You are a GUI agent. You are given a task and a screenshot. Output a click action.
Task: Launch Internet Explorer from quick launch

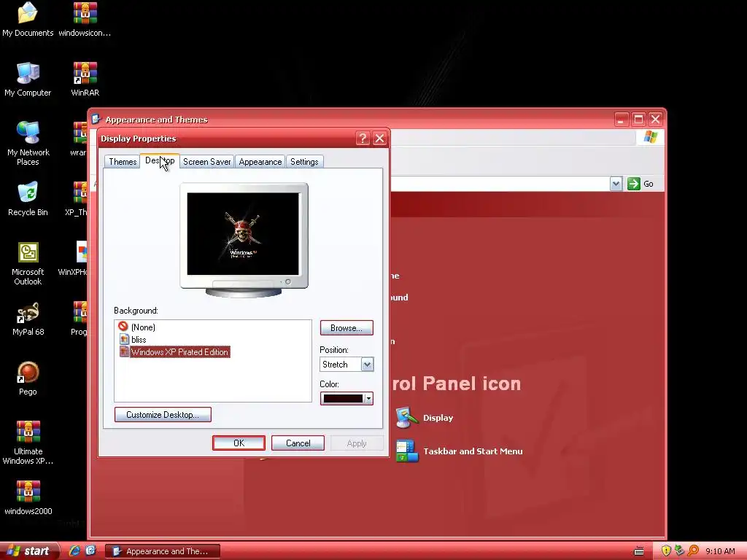pos(74,551)
